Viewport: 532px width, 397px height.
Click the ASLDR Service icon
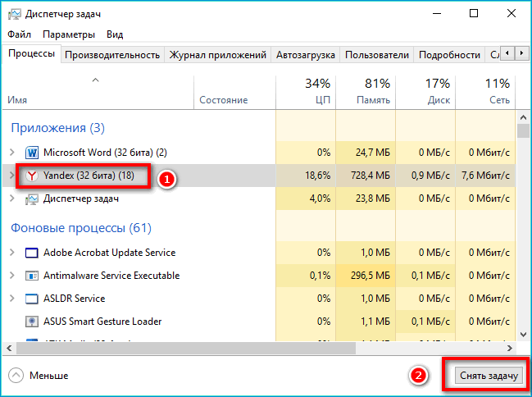pyautogui.click(x=33, y=299)
